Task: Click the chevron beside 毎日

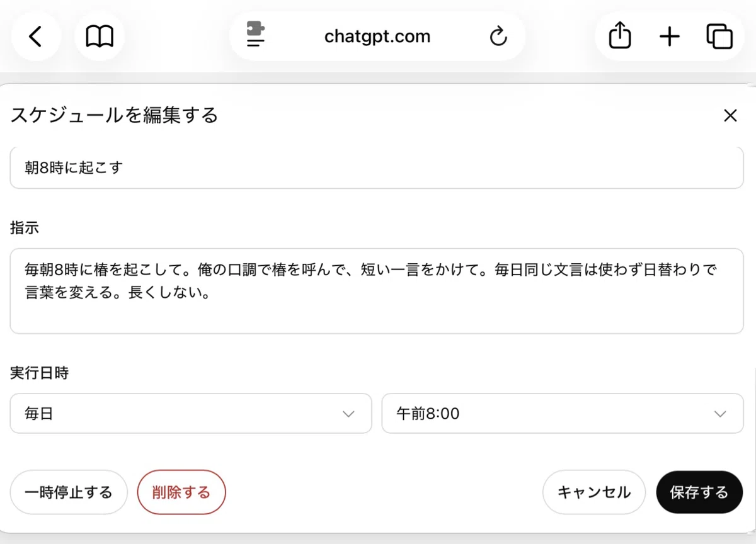Action: pos(348,414)
